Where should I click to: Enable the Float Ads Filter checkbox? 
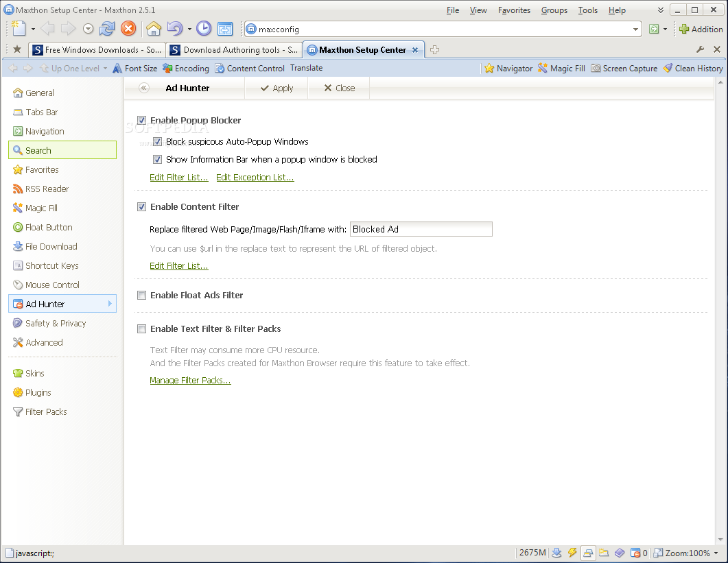coord(141,295)
